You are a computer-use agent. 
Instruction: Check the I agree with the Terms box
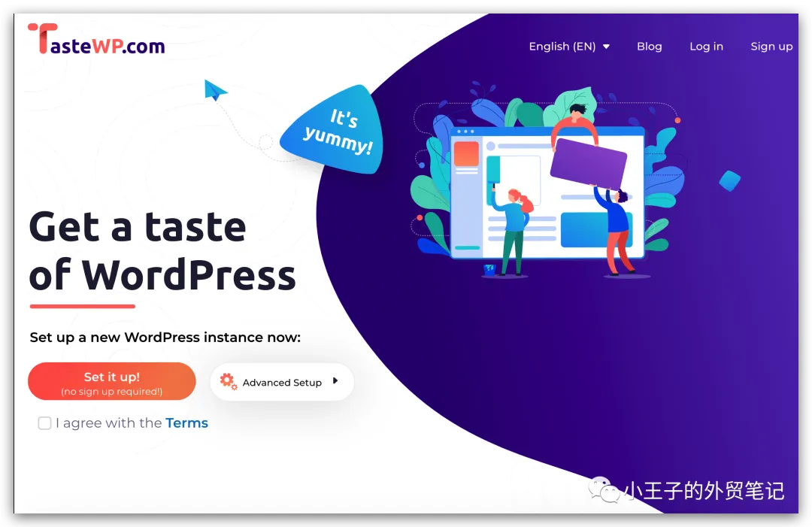point(44,423)
